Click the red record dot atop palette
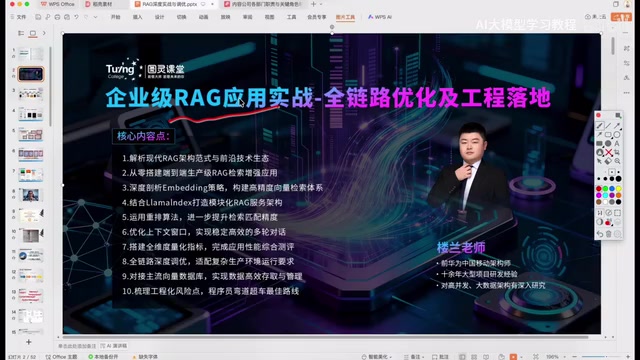Screen dimensions: 640x360 (x=598, y=116)
